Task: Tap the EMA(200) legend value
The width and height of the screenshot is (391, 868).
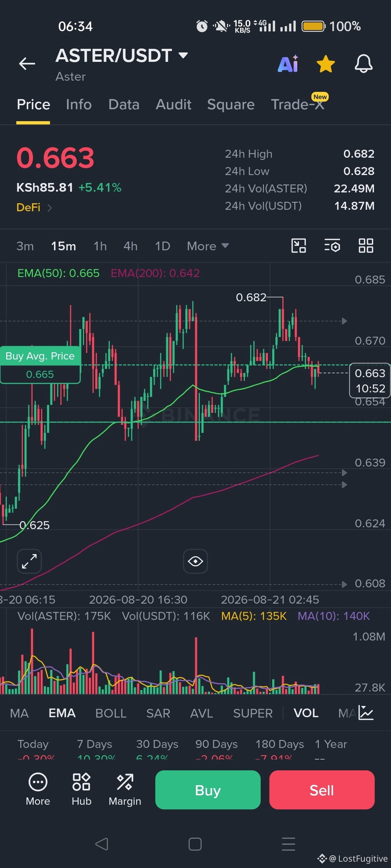Action: click(155, 273)
